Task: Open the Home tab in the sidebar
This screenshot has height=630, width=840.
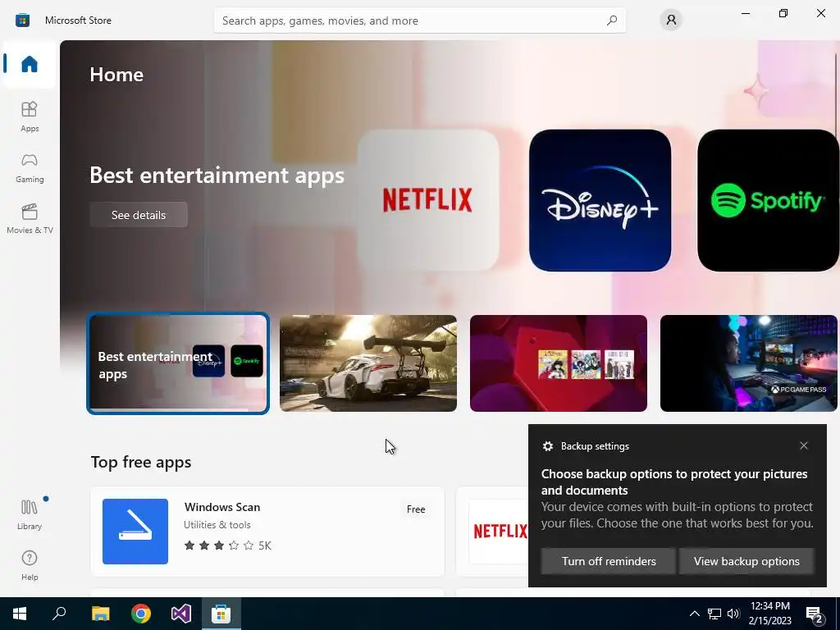Action: [x=30, y=64]
